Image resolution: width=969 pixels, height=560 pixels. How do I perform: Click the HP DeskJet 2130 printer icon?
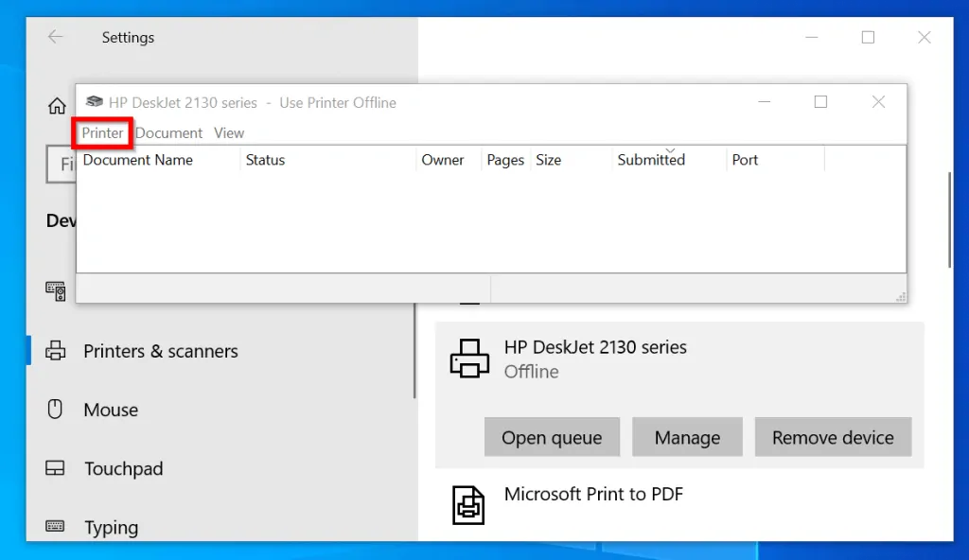(x=469, y=359)
